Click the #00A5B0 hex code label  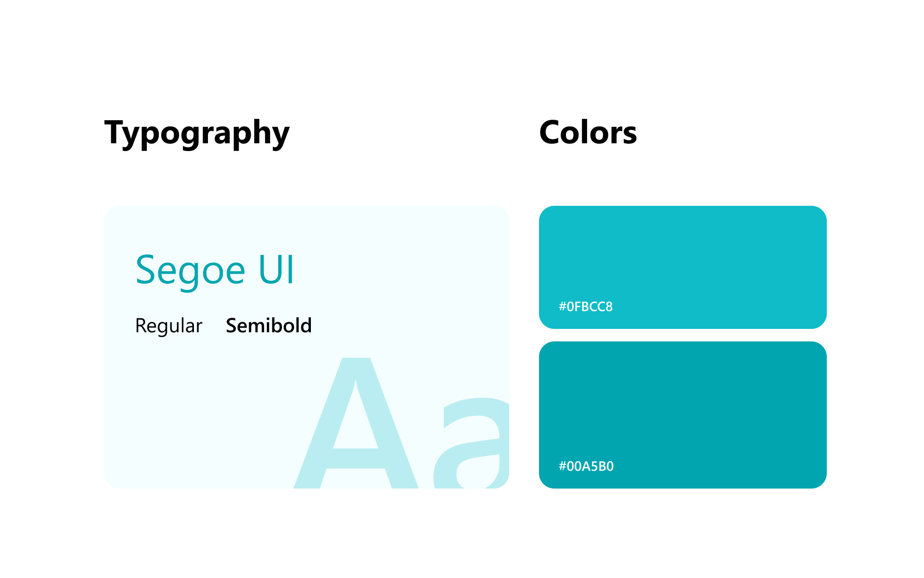[586, 466]
